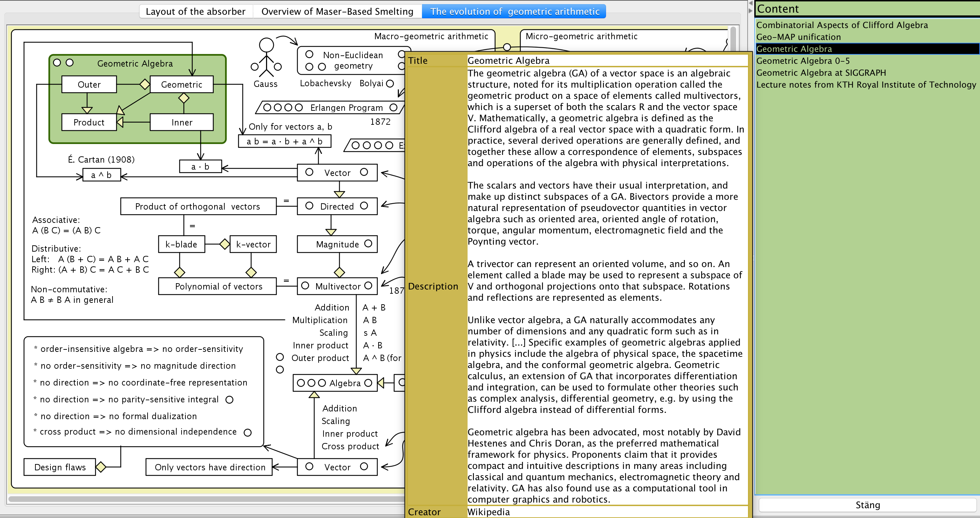Click the green Geometric Algebra concept box title
This screenshot has height=518, width=980.
click(135, 63)
